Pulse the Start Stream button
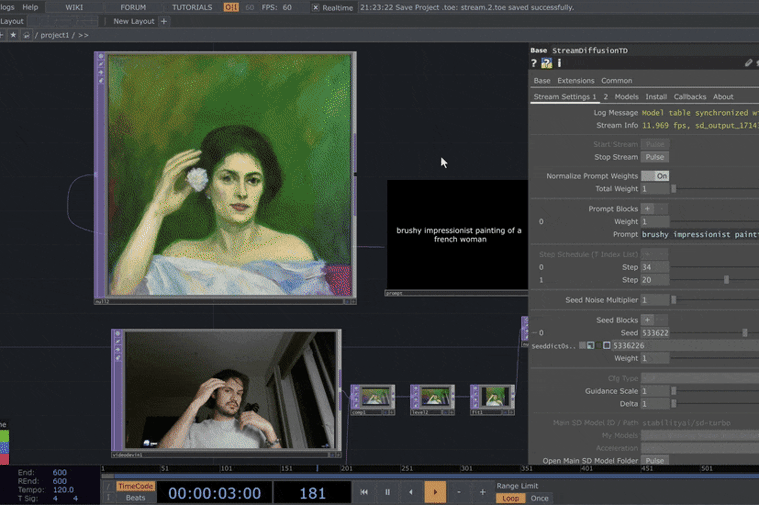 pyautogui.click(x=655, y=144)
